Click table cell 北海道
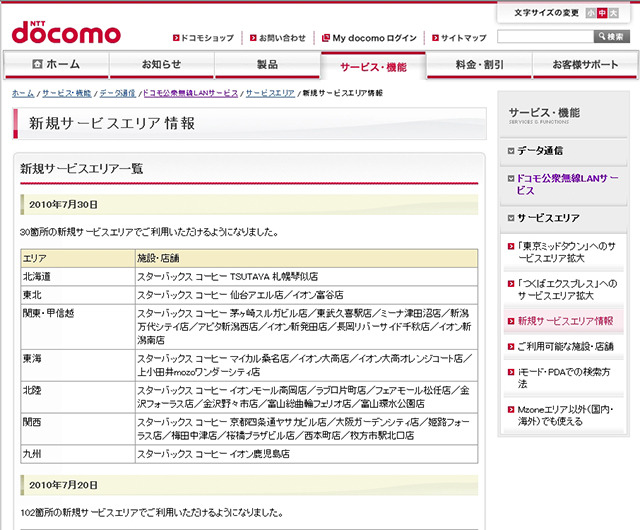Image resolution: width=640 pixels, height=530 pixels. point(78,277)
